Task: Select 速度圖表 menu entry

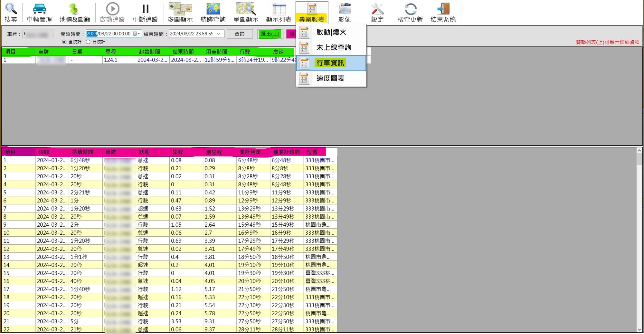Action: [331, 78]
